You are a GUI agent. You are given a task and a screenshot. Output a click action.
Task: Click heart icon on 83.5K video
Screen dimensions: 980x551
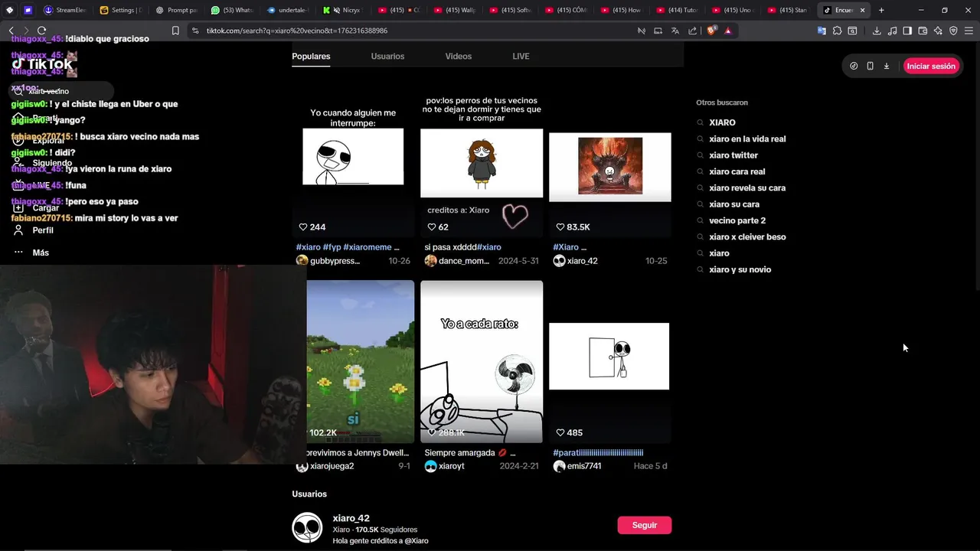coord(560,227)
